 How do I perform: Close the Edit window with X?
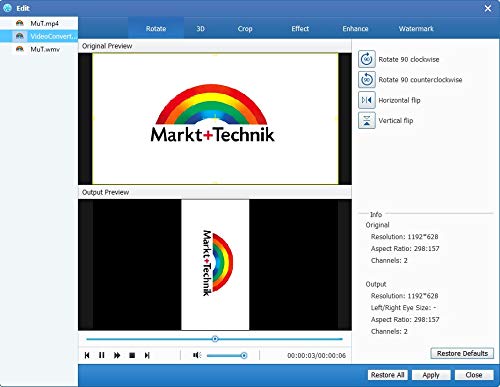(488, 8)
